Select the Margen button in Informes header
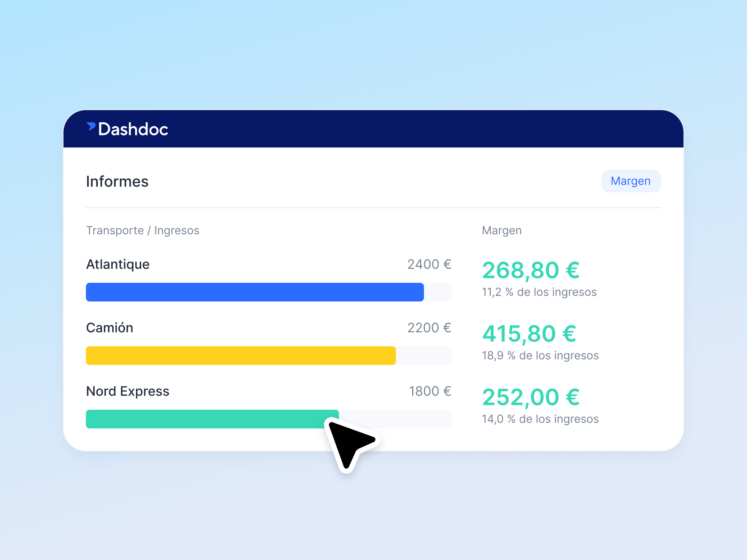Viewport: 747px width, 560px height. pyautogui.click(x=631, y=181)
